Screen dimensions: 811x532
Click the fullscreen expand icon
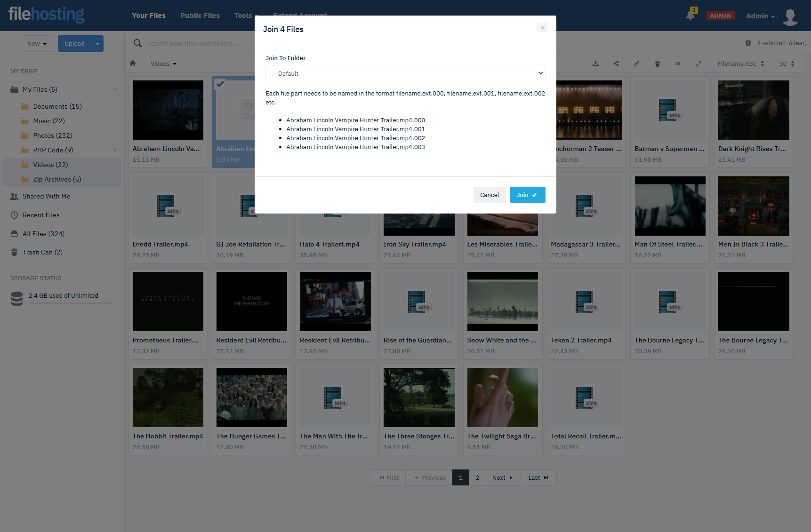(x=699, y=64)
